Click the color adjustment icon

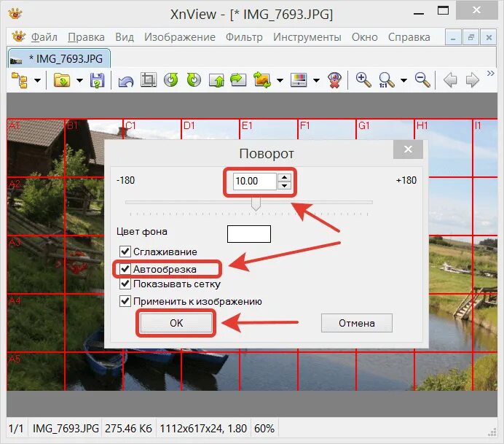299,80
